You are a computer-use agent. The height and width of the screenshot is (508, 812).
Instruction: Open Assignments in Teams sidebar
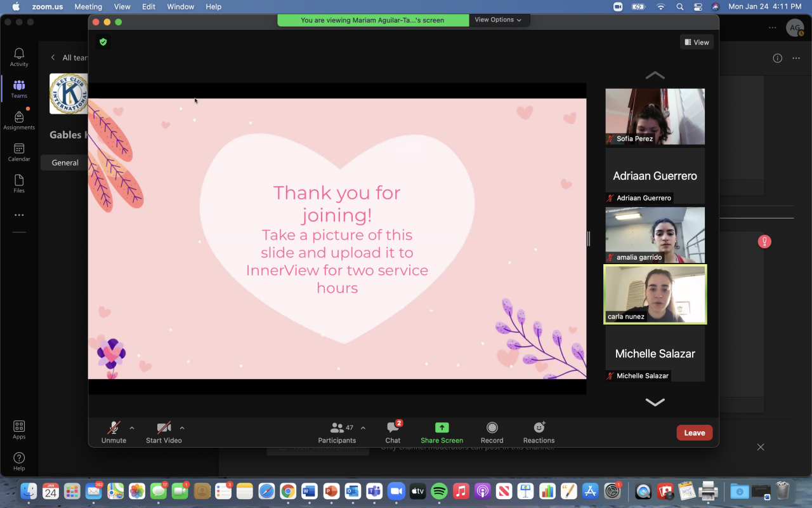click(19, 121)
